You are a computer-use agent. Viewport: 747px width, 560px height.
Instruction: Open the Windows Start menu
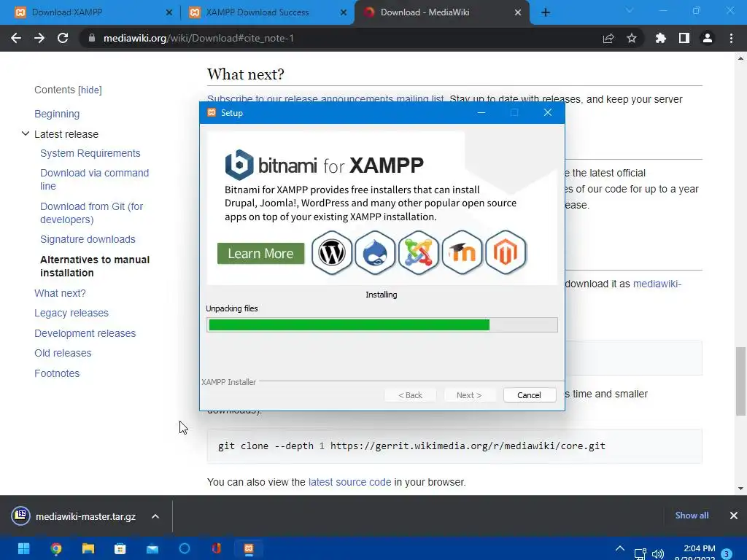tap(23, 549)
